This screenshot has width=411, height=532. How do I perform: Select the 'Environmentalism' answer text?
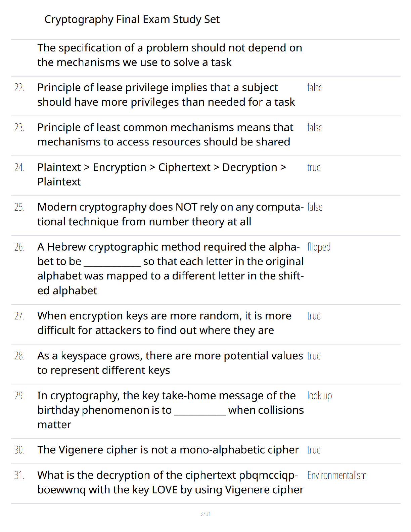(336, 476)
